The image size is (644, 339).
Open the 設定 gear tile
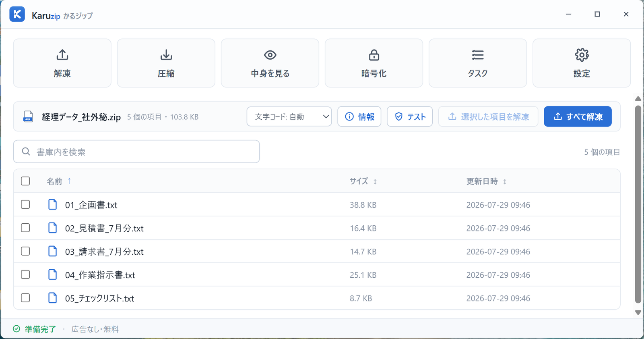pyautogui.click(x=582, y=63)
